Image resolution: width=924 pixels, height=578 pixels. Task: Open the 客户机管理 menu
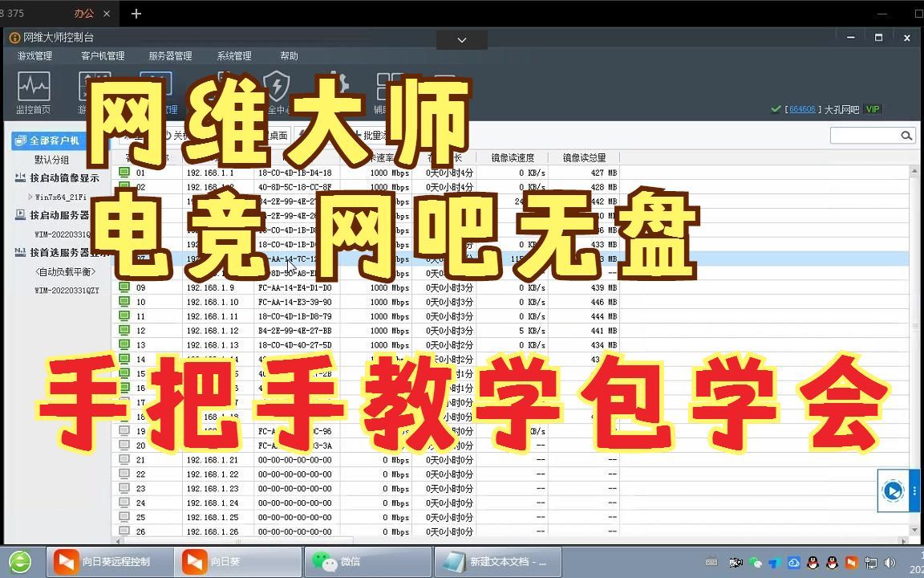tap(103, 56)
